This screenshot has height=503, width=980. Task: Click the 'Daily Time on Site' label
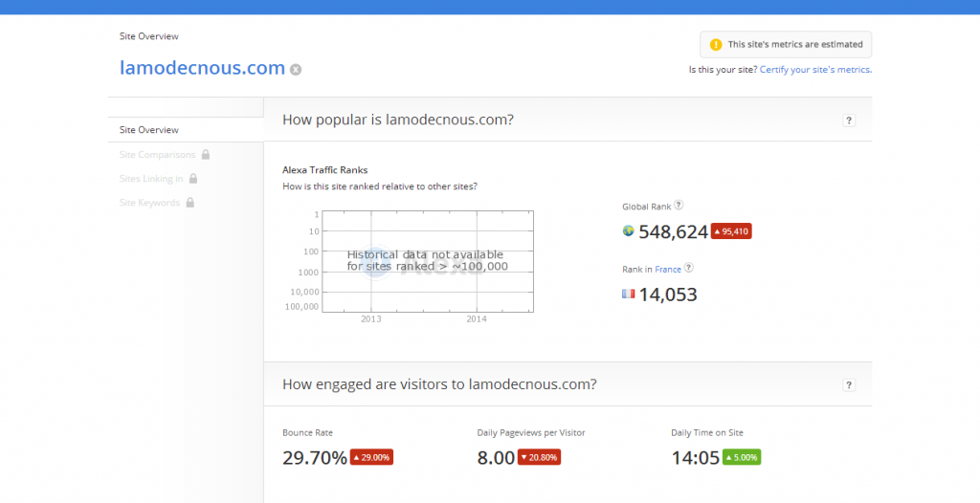coord(707,432)
